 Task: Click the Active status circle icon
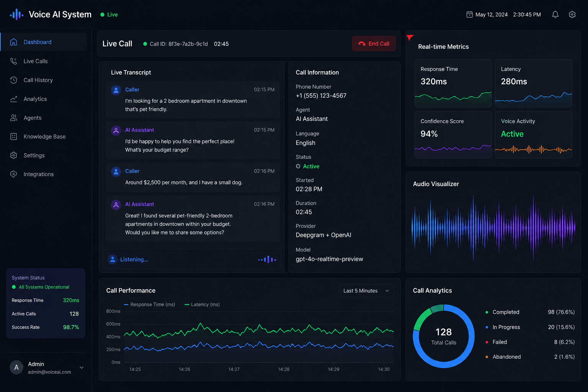[x=298, y=166]
